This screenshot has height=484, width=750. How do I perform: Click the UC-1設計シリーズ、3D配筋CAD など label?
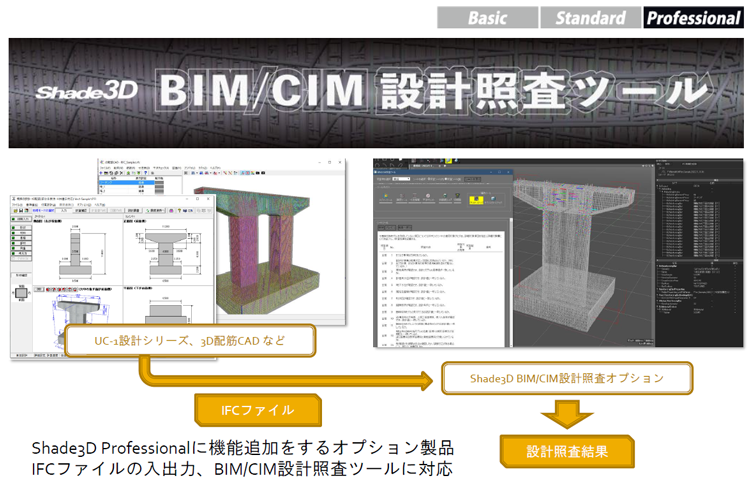[190, 341]
